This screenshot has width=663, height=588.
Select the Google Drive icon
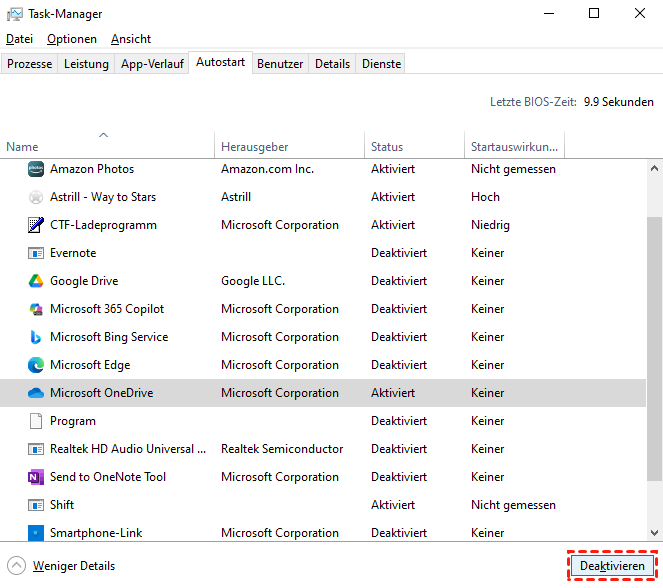pyautogui.click(x=36, y=281)
